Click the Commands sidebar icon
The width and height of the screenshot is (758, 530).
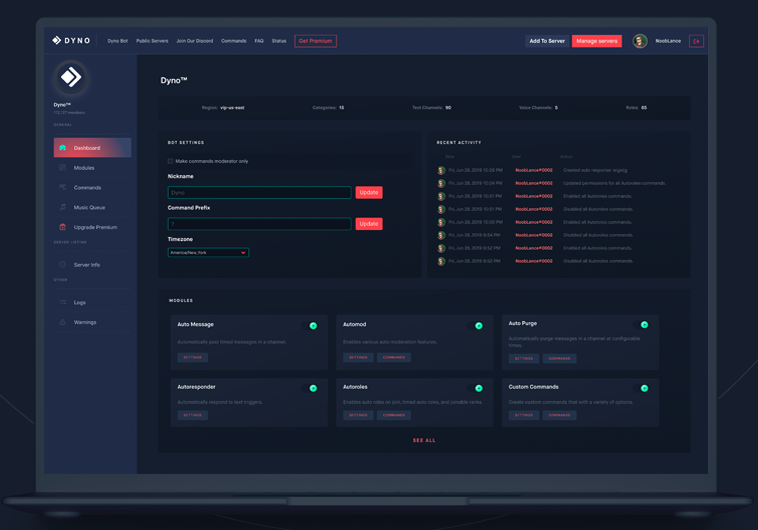click(x=62, y=187)
